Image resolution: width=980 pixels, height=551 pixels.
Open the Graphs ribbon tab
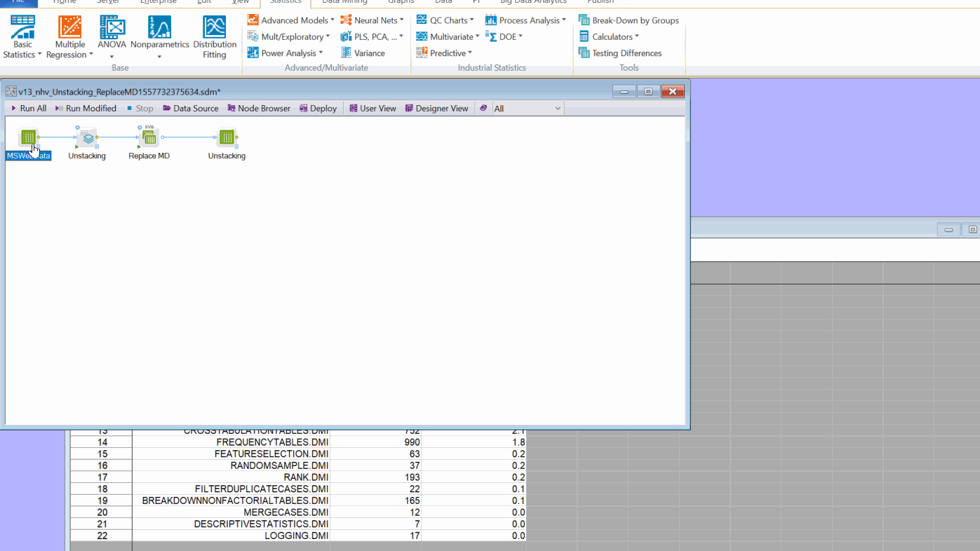pos(401,2)
